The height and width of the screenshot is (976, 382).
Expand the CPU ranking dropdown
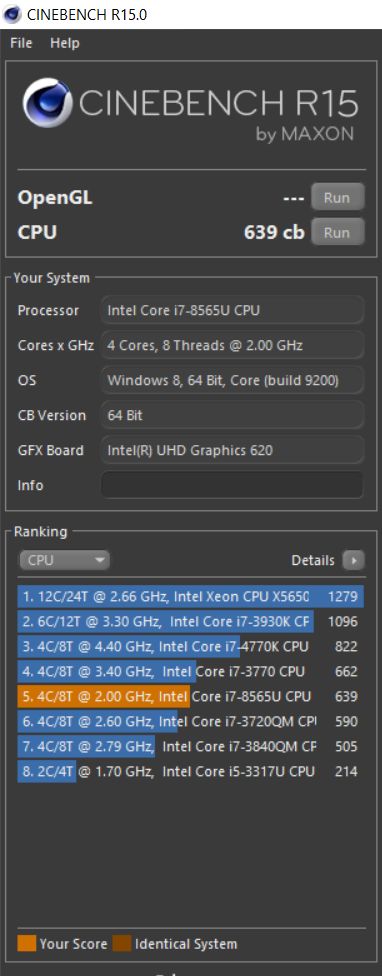65,560
